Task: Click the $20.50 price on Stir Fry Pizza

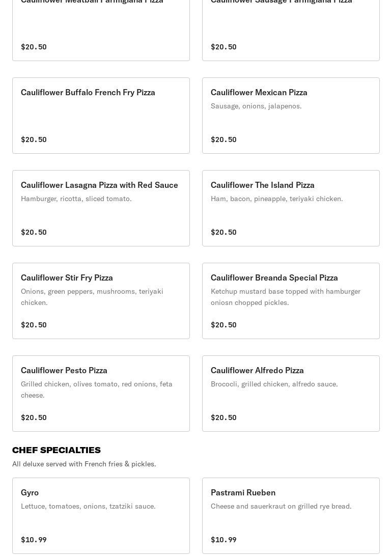Action: (x=34, y=325)
